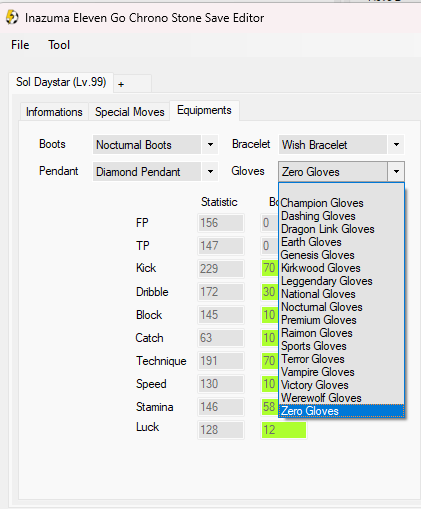Click the TP bonus field 0
The height and width of the screenshot is (509, 421).
tap(269, 246)
